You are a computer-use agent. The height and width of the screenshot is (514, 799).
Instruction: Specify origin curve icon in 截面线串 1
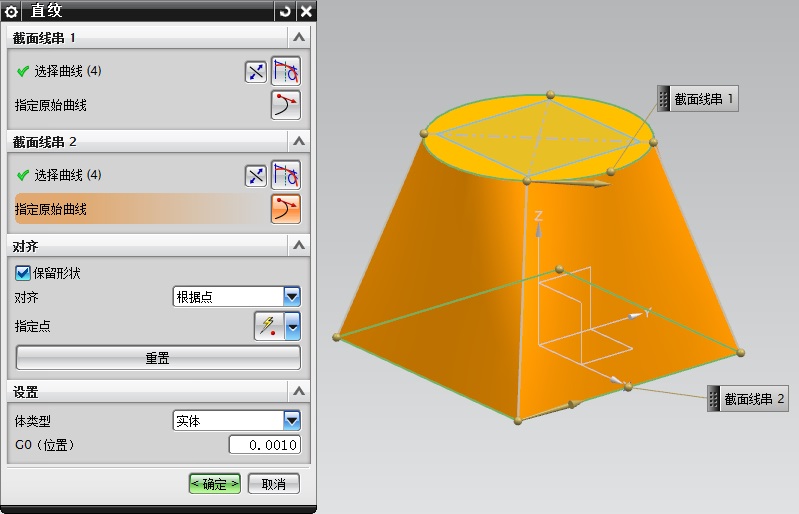[x=286, y=105]
